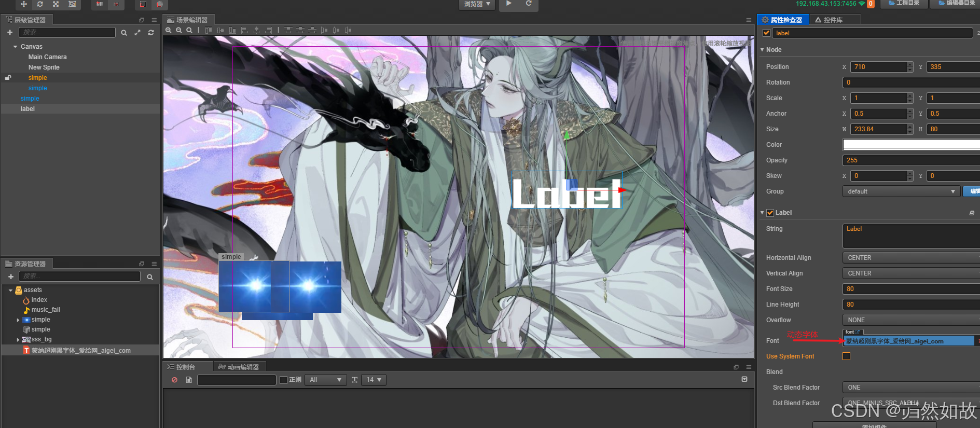
Task: Pop out the assets manager panel
Action: point(142,264)
